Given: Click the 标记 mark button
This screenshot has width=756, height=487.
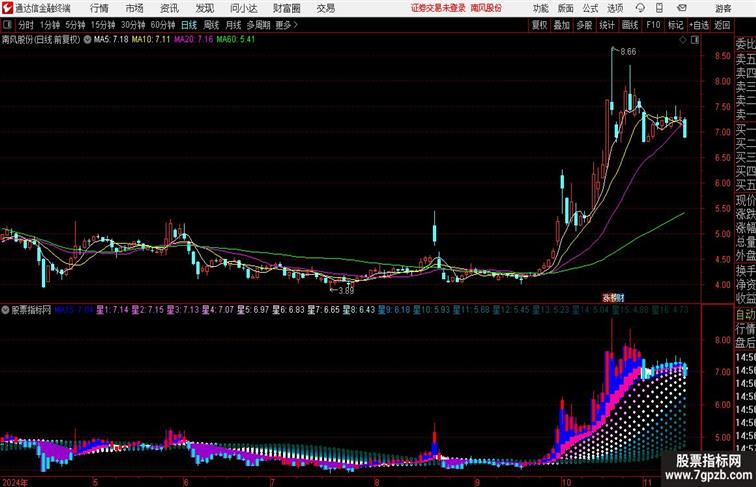Looking at the screenshot, I should point(675,25).
